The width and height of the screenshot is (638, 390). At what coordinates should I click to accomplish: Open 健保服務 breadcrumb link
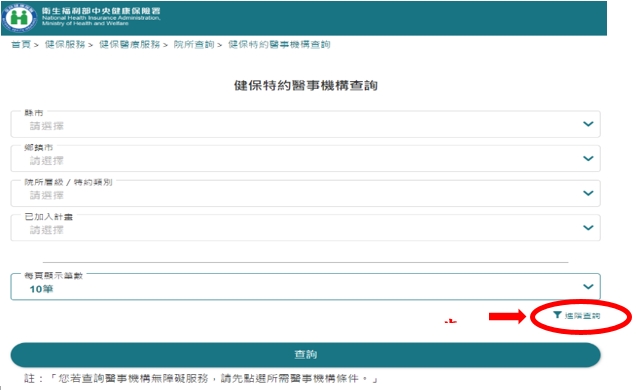(65, 44)
